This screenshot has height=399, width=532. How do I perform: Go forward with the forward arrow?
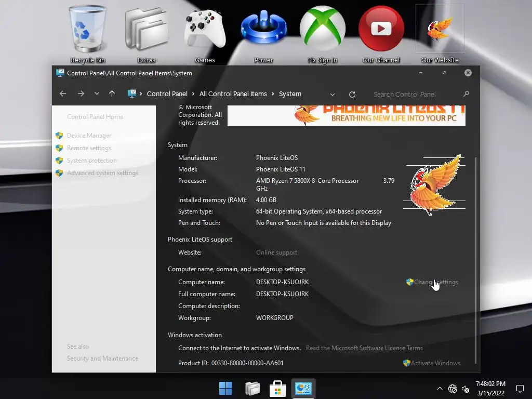click(x=81, y=94)
